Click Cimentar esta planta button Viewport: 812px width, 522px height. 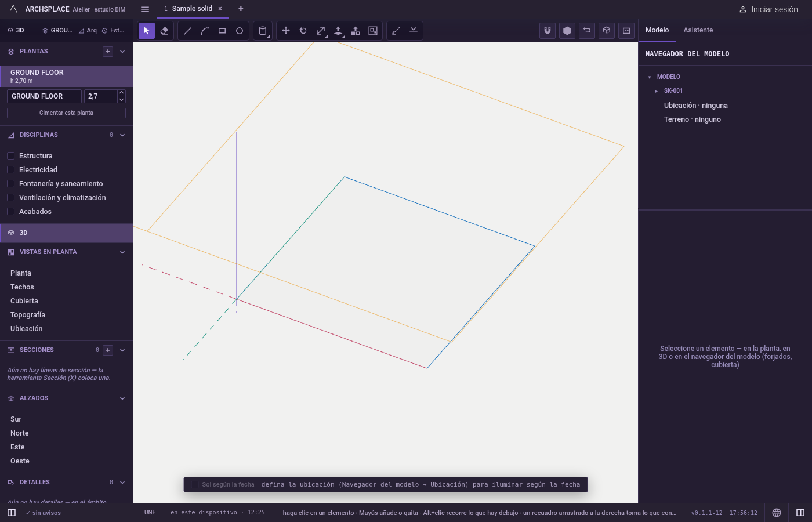point(66,113)
